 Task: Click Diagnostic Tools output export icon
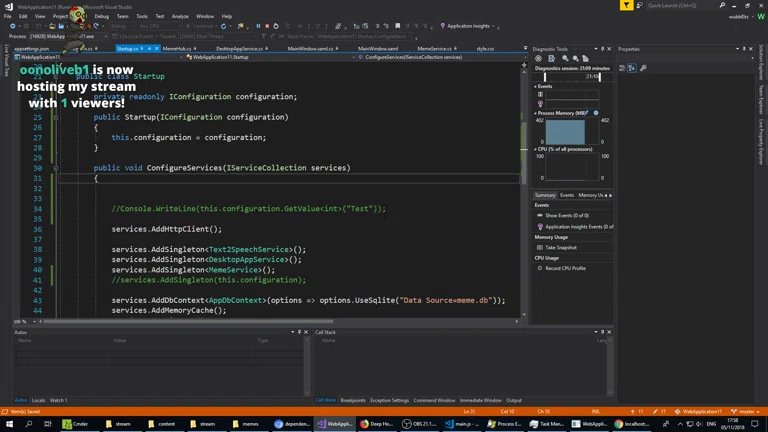[x=552, y=58]
